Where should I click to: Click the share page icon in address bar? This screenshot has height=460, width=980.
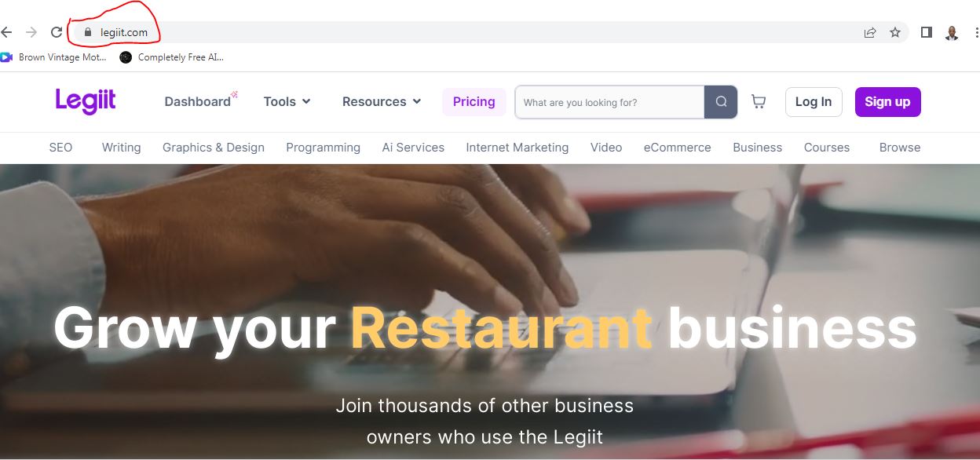(x=870, y=32)
